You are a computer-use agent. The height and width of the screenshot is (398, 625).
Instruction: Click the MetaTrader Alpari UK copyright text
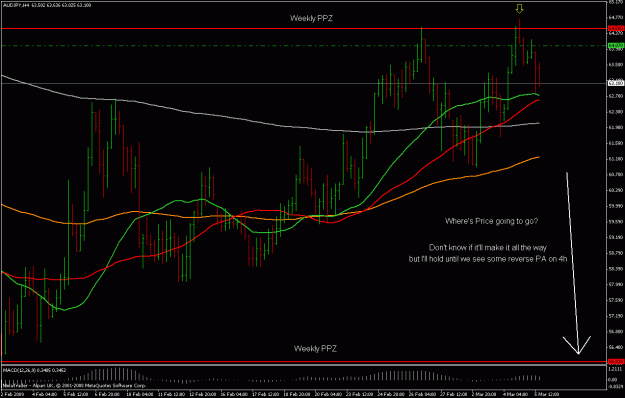pos(75,386)
